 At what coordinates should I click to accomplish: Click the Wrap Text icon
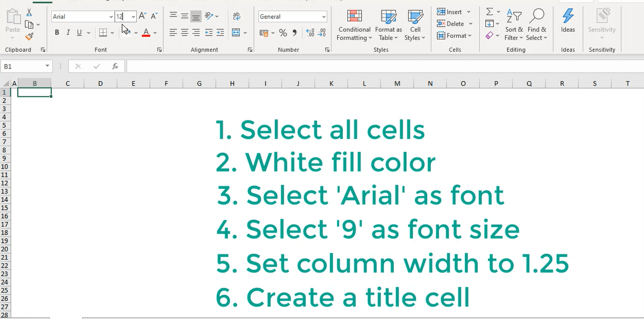pyautogui.click(x=236, y=16)
